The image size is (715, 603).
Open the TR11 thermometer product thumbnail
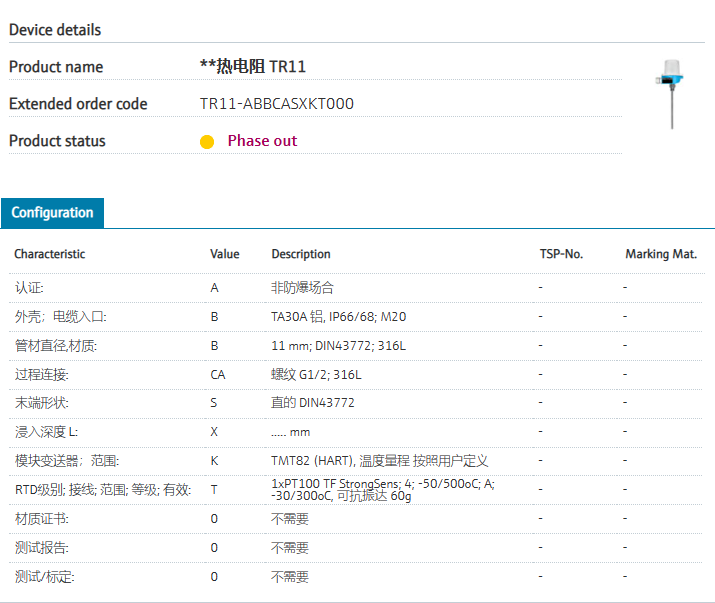669,94
